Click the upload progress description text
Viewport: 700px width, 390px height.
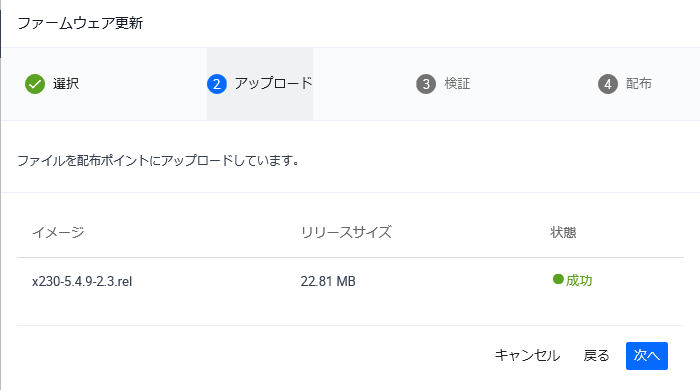(158, 161)
